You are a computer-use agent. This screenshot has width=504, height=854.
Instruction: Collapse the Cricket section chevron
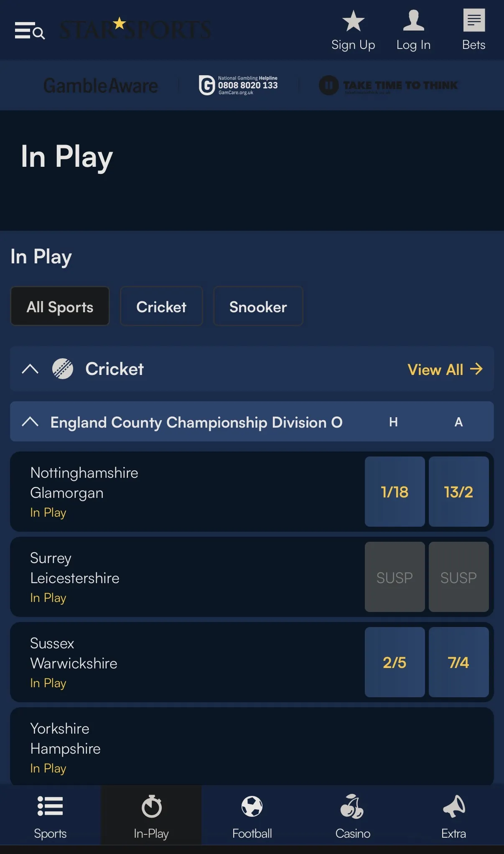point(30,369)
